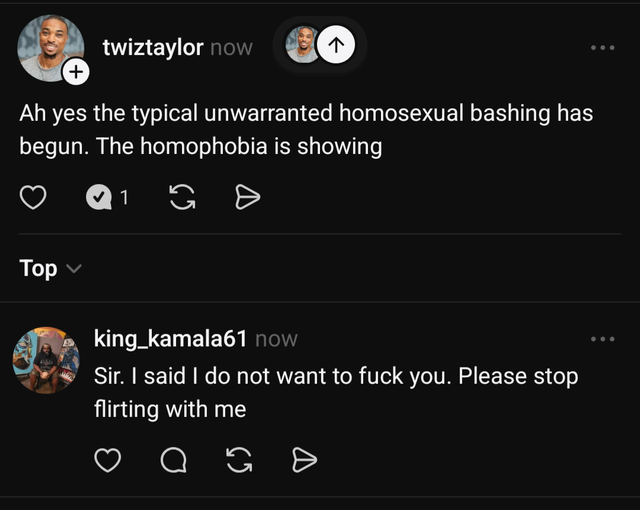640x510 pixels.
Task: Open the king_kamala61 username link
Action: click(x=170, y=339)
